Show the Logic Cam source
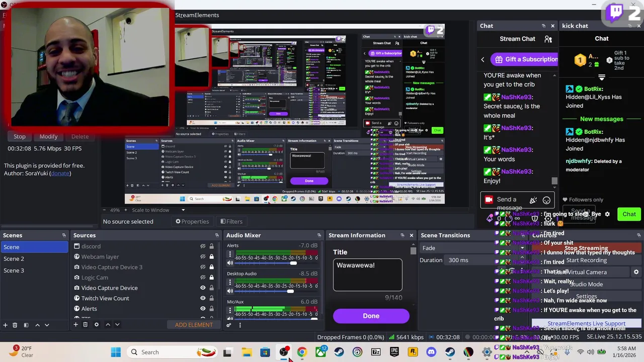The width and height of the screenshot is (644, 362). coord(203,278)
